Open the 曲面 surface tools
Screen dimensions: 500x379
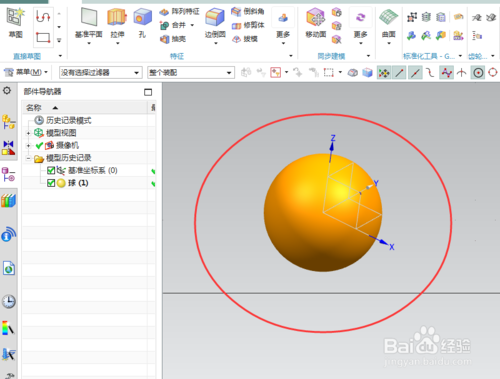[389, 23]
